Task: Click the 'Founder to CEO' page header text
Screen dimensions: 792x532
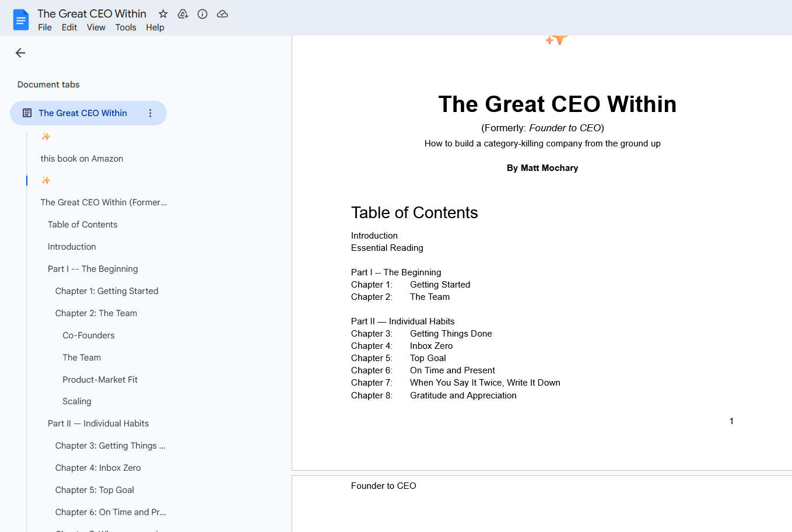Action: pyautogui.click(x=384, y=486)
